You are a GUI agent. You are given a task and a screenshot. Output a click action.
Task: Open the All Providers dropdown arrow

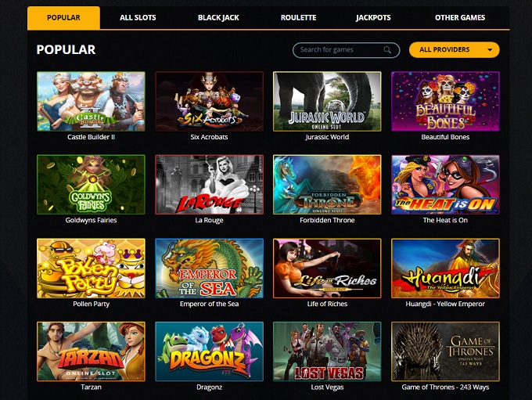490,50
